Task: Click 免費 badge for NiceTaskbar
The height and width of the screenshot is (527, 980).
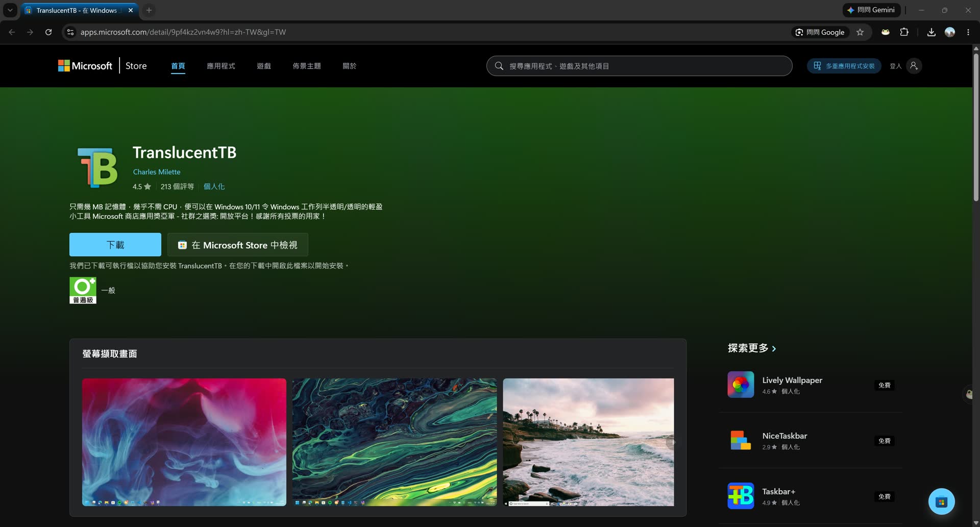Action: click(x=885, y=441)
